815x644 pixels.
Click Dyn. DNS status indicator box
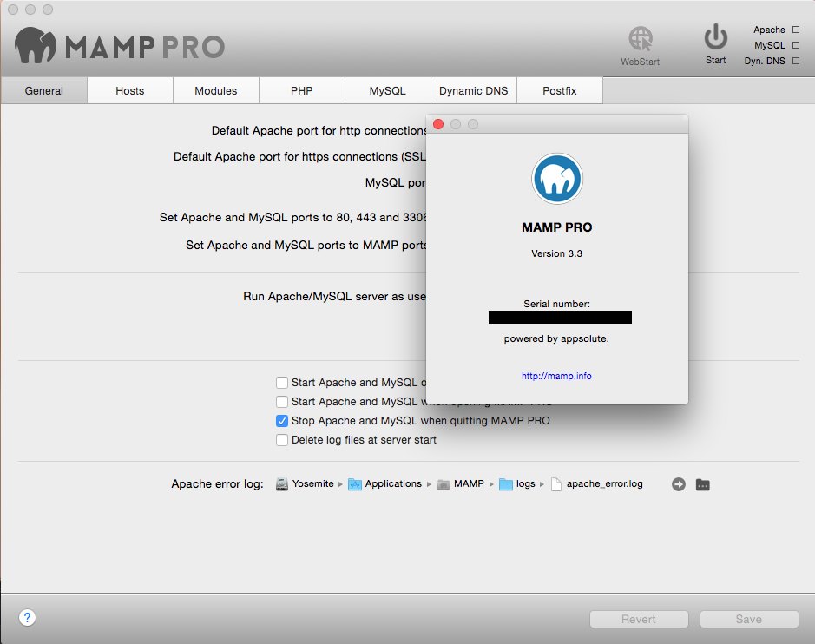pos(796,61)
